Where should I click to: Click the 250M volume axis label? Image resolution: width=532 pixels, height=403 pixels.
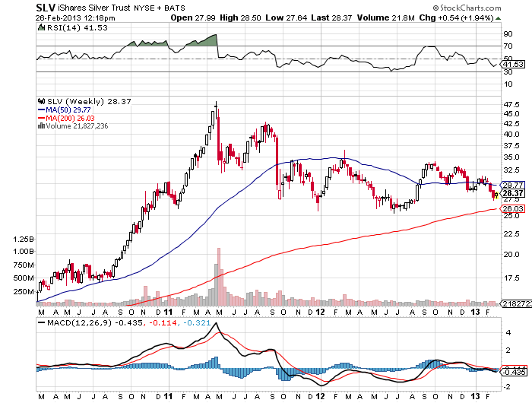pyautogui.click(x=24, y=292)
